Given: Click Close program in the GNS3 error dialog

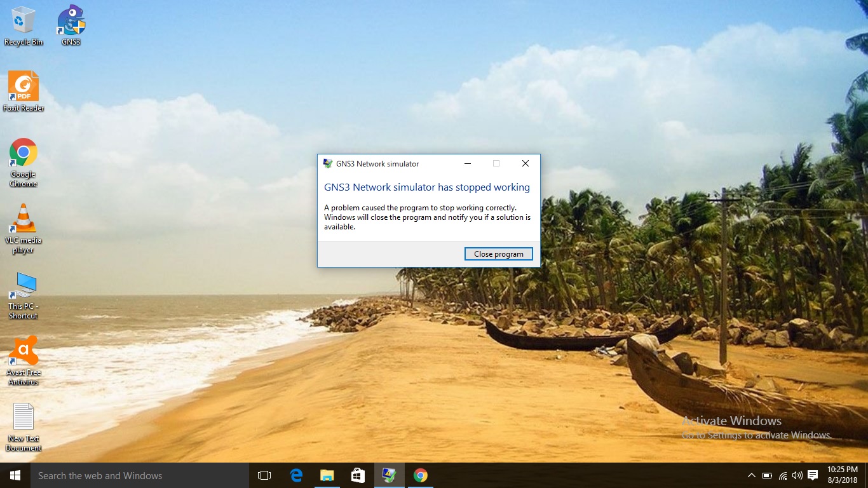Looking at the screenshot, I should (x=499, y=254).
